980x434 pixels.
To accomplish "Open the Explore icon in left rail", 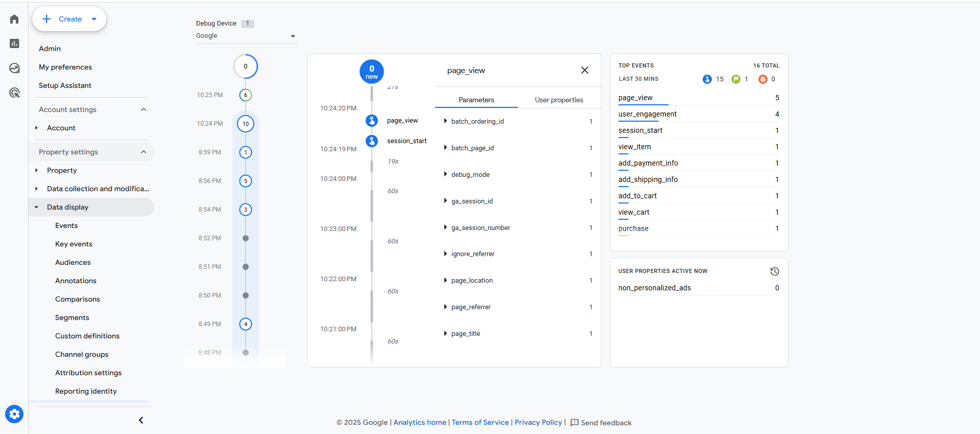I will [14, 68].
